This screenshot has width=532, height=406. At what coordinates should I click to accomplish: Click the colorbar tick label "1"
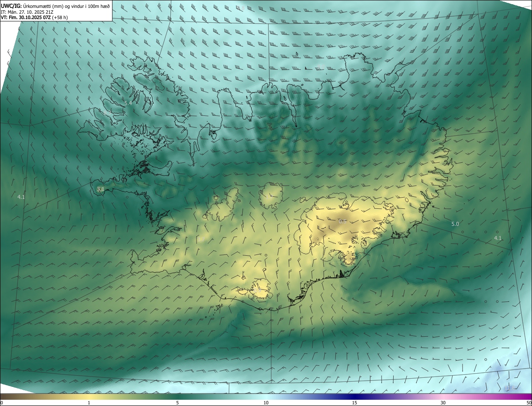click(89, 403)
